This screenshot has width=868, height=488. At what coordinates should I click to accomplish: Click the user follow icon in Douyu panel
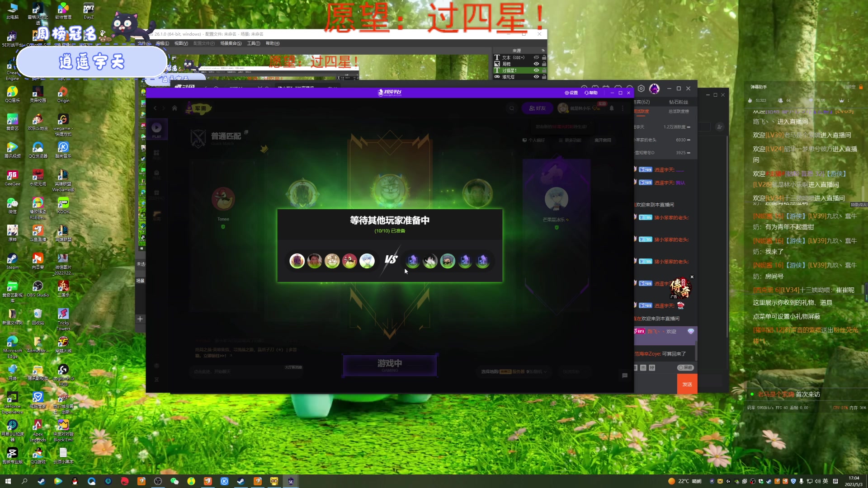[x=720, y=127]
